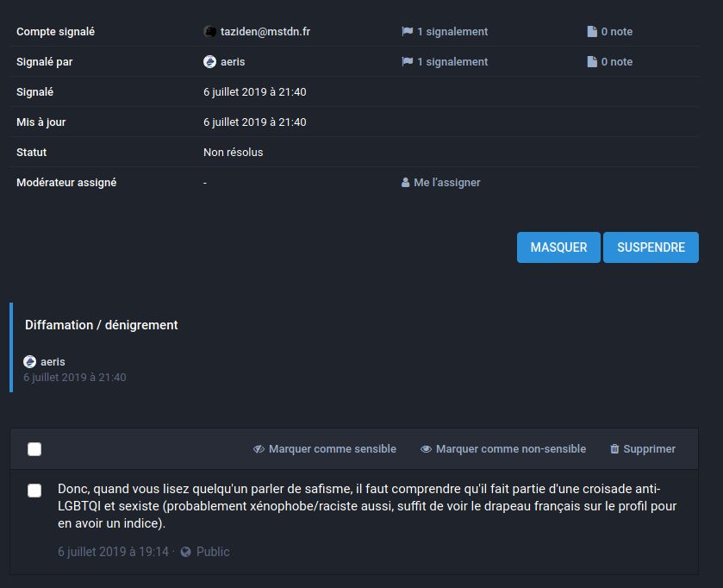
Task: Click note document icon for reporter aeris
Action: pyautogui.click(x=592, y=62)
